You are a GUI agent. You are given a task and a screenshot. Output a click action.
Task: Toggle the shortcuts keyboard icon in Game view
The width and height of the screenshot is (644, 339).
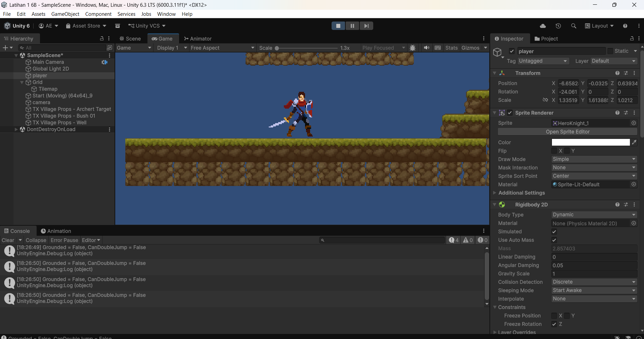point(438,48)
